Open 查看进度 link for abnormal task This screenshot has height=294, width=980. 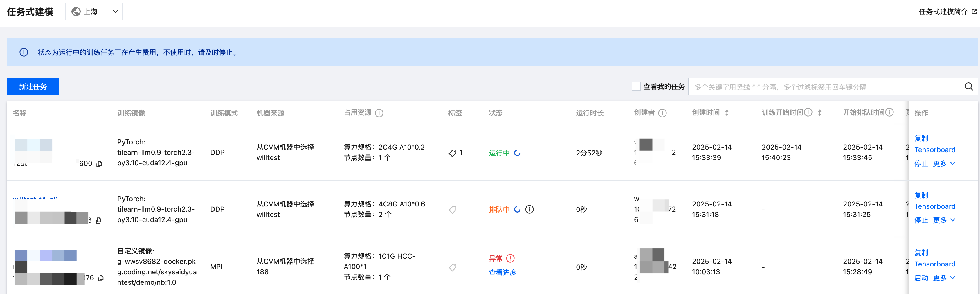[x=502, y=272]
